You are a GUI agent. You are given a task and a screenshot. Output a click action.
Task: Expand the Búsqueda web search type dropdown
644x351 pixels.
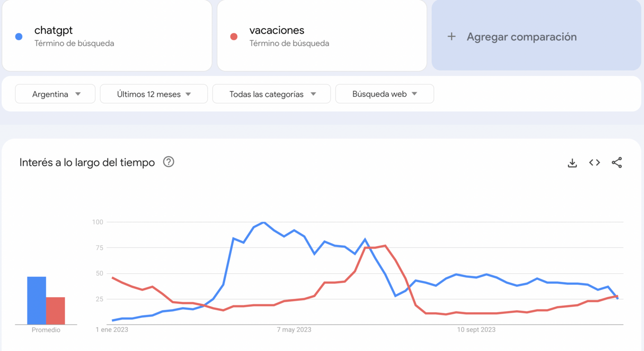tap(385, 94)
